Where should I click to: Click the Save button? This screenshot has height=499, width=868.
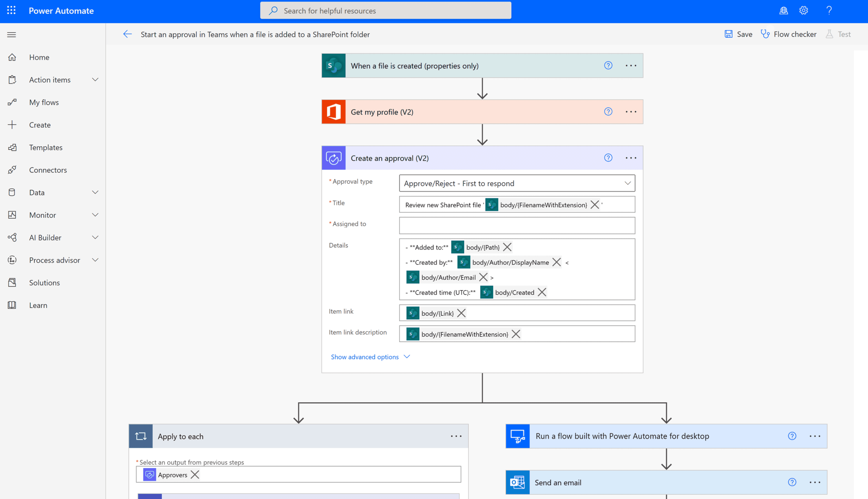pyautogui.click(x=738, y=34)
